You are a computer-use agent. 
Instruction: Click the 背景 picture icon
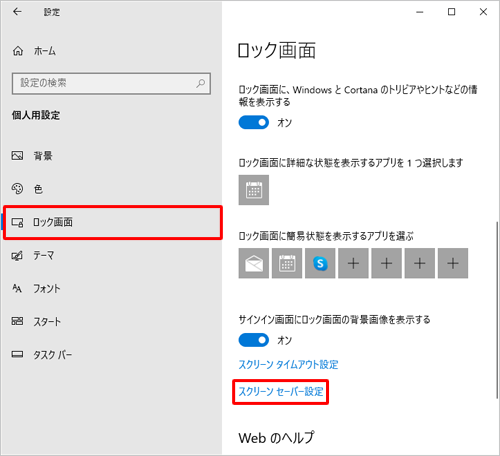click(x=17, y=156)
